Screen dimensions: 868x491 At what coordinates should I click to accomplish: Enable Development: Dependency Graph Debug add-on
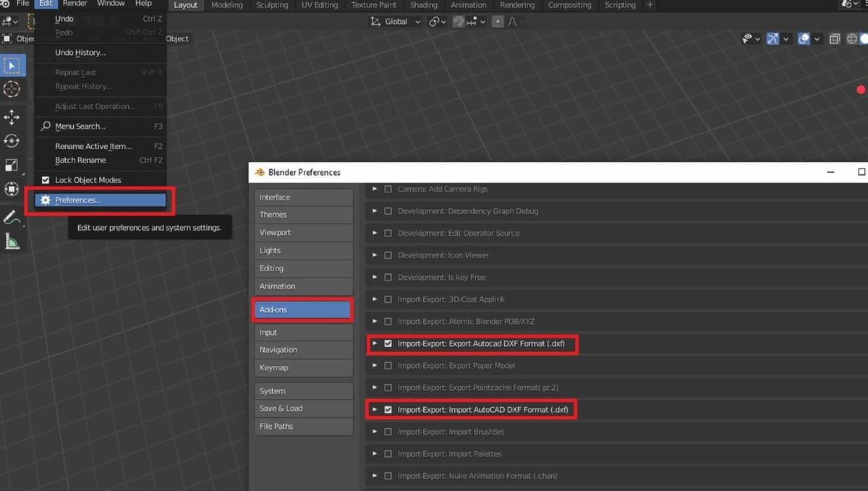tap(388, 211)
